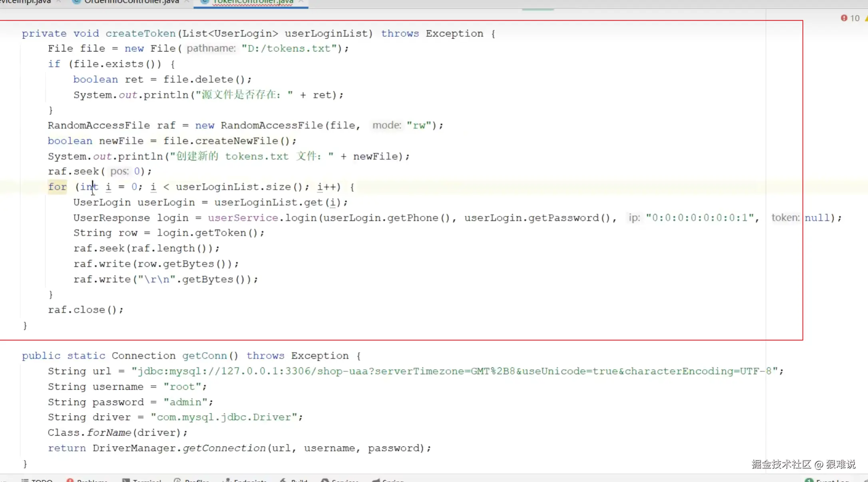Place the cursor on the createToken method name
Image resolution: width=868 pixels, height=482 pixels.
(x=140, y=34)
